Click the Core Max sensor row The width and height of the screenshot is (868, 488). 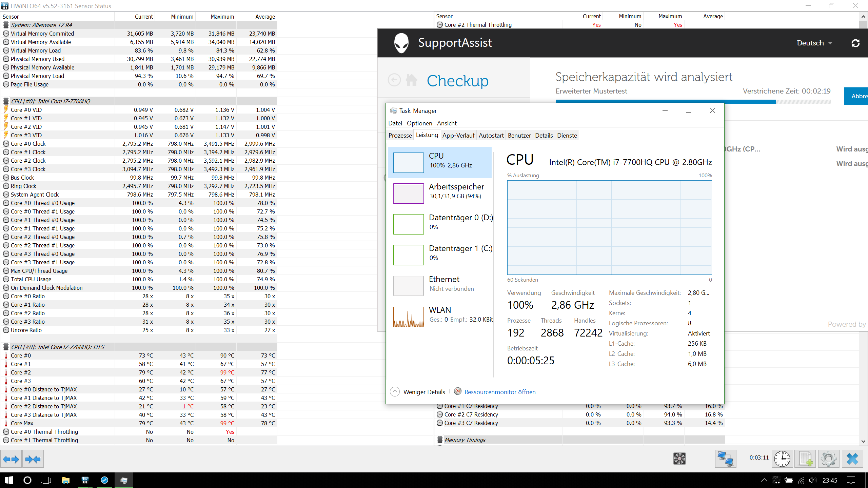tap(139, 423)
